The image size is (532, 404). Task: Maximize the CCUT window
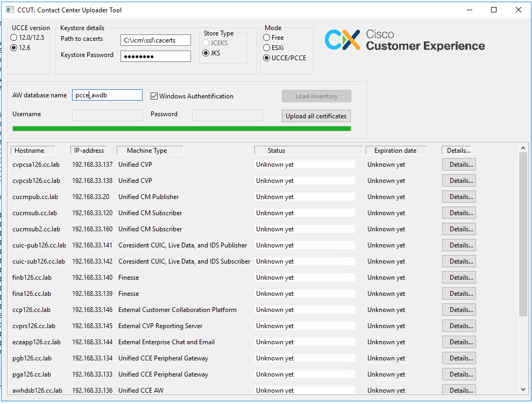[x=494, y=10]
